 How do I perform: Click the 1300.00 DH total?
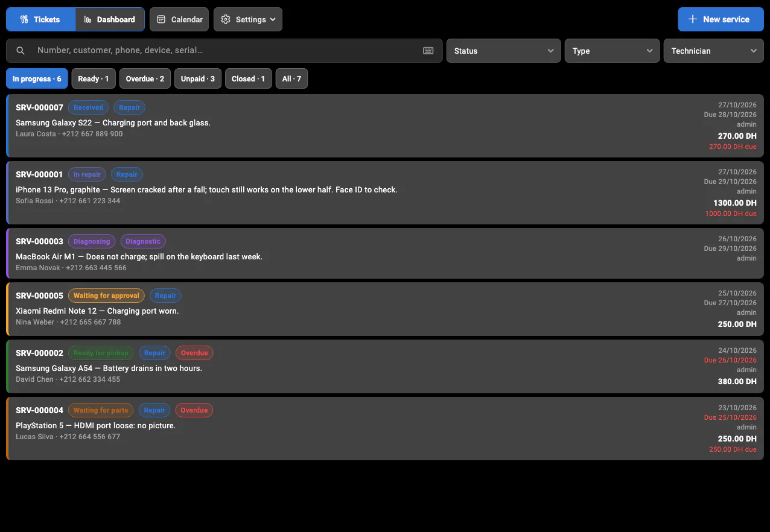[734, 203]
